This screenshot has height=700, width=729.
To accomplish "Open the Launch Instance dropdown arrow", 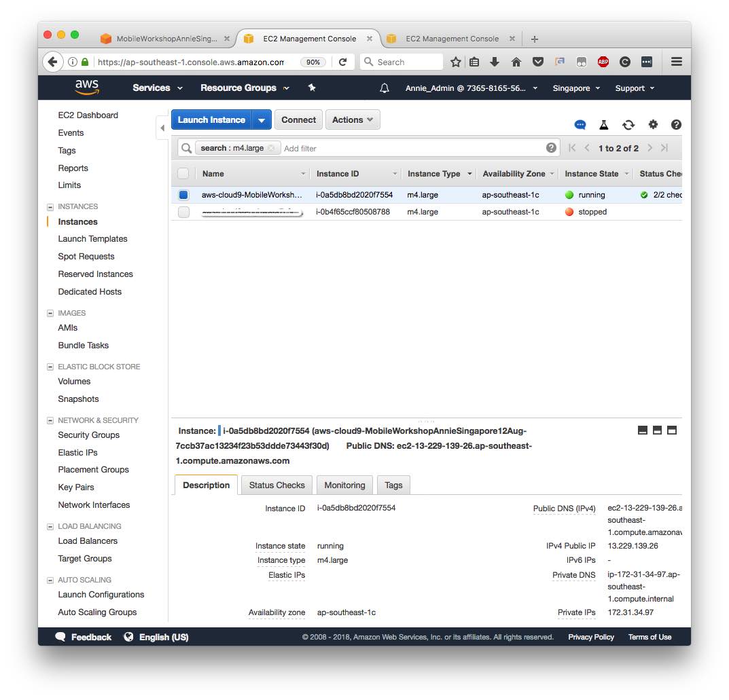I will click(x=262, y=120).
